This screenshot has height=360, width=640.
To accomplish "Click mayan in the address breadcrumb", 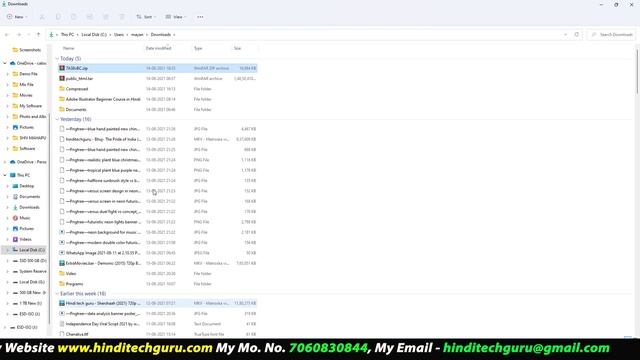I will (137, 35).
